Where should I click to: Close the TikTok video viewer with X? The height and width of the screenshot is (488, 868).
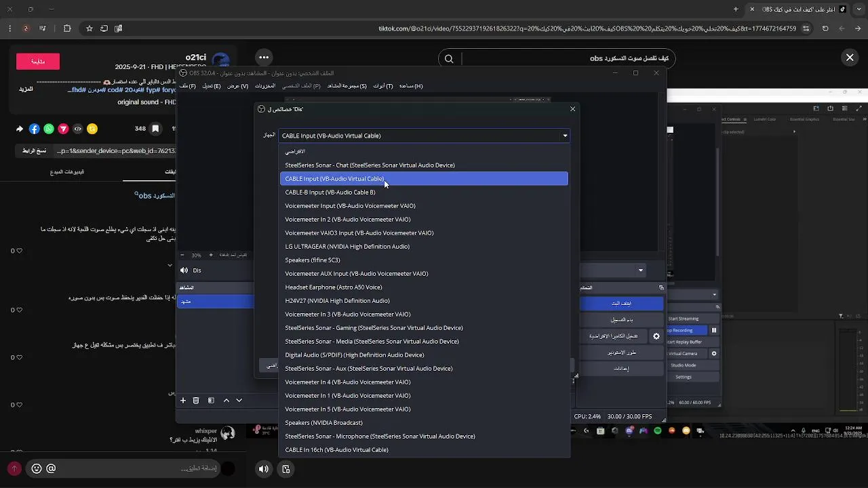click(850, 58)
